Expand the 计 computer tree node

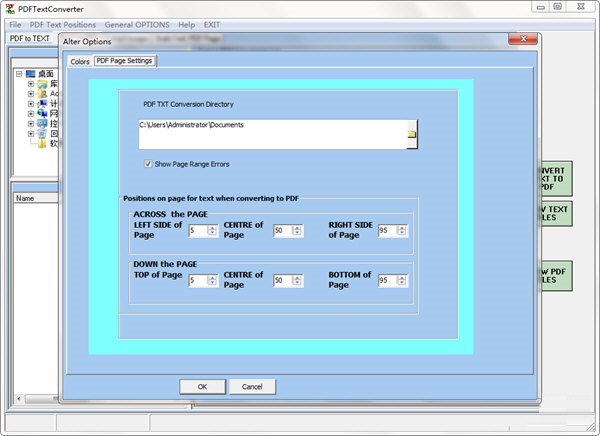(31, 103)
